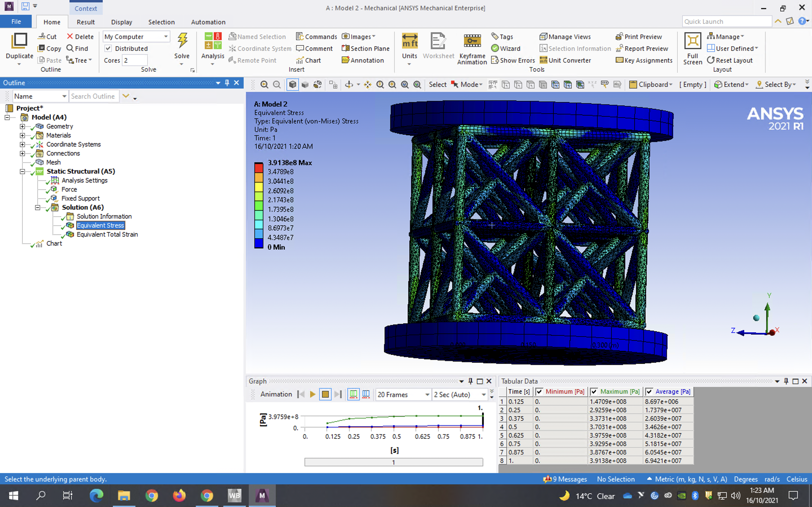Switch to the Result ribbon tab
Screen dimensions: 812x507
tap(85, 22)
